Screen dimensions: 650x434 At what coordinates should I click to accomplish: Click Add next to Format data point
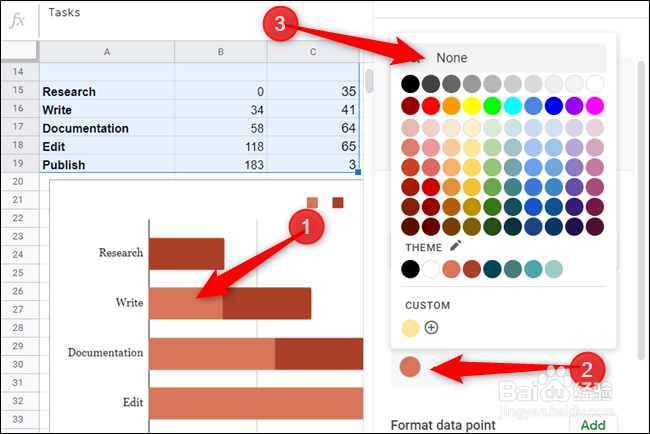click(593, 425)
